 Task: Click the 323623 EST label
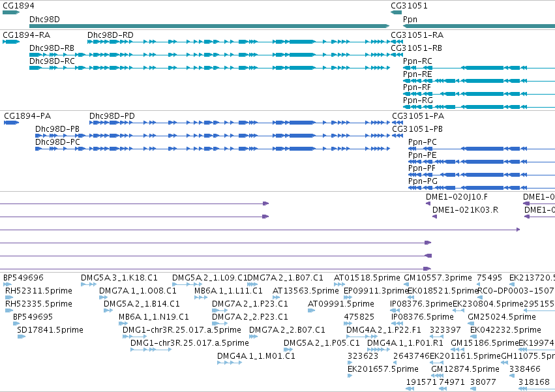[x=363, y=356]
